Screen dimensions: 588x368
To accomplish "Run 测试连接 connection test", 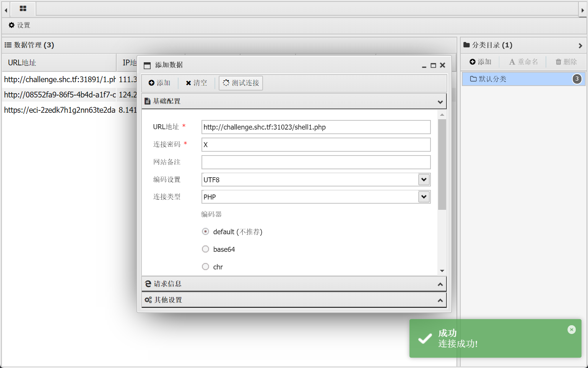I will (x=241, y=83).
